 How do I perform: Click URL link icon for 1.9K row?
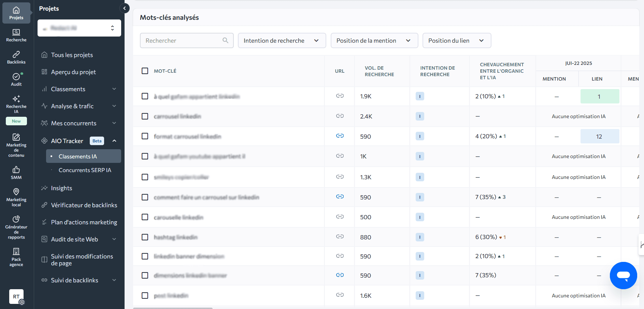[340, 96]
